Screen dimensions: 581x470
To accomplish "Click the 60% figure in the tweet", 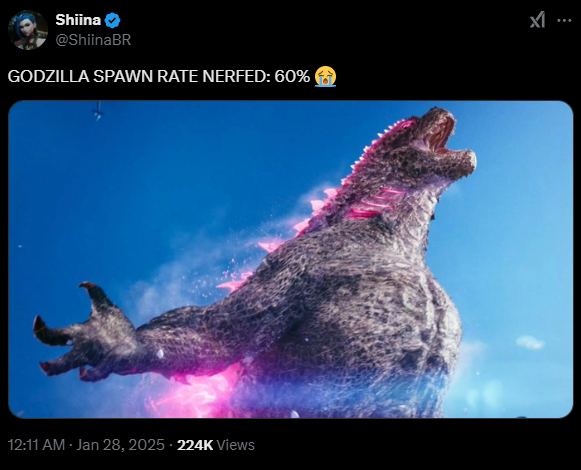I will [x=292, y=76].
